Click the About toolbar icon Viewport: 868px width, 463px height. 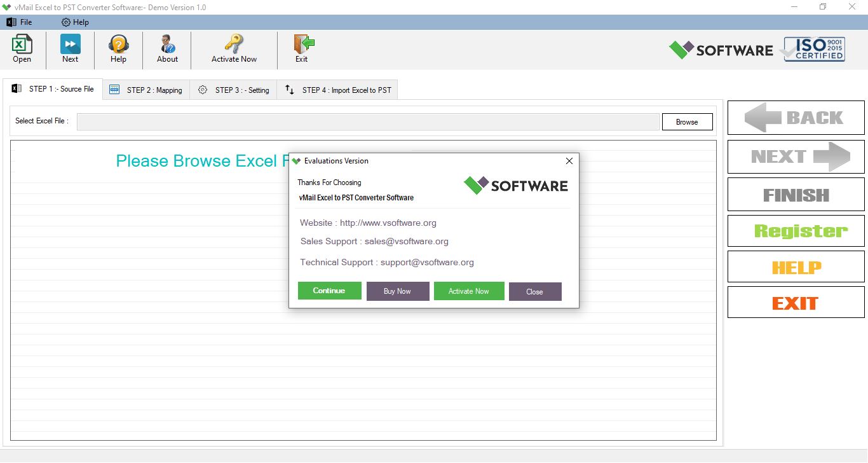click(168, 44)
